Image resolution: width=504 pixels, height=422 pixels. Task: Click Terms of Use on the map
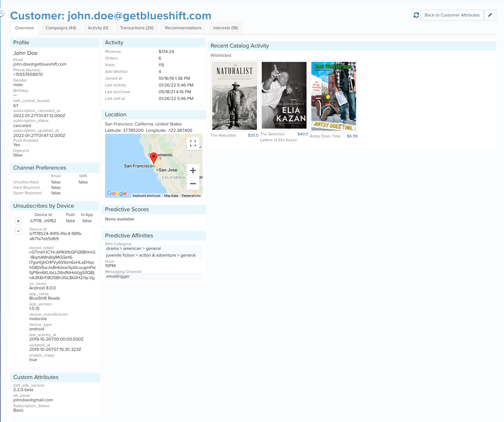(x=191, y=196)
